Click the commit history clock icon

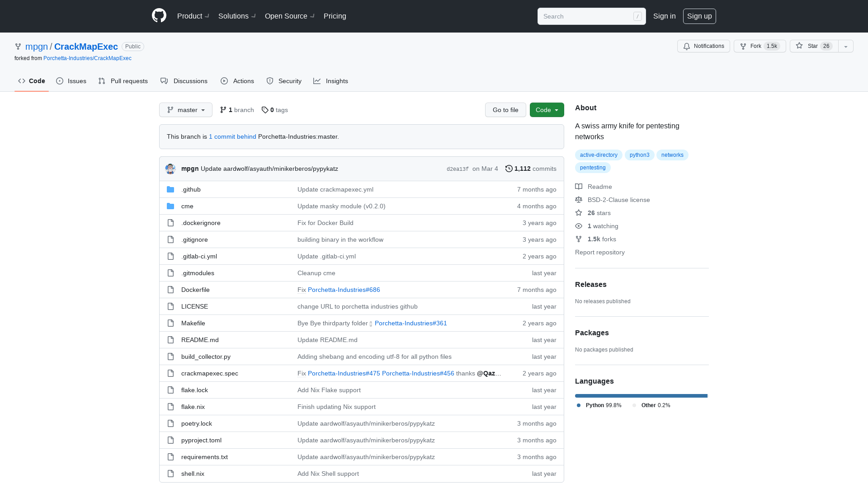[x=509, y=169]
